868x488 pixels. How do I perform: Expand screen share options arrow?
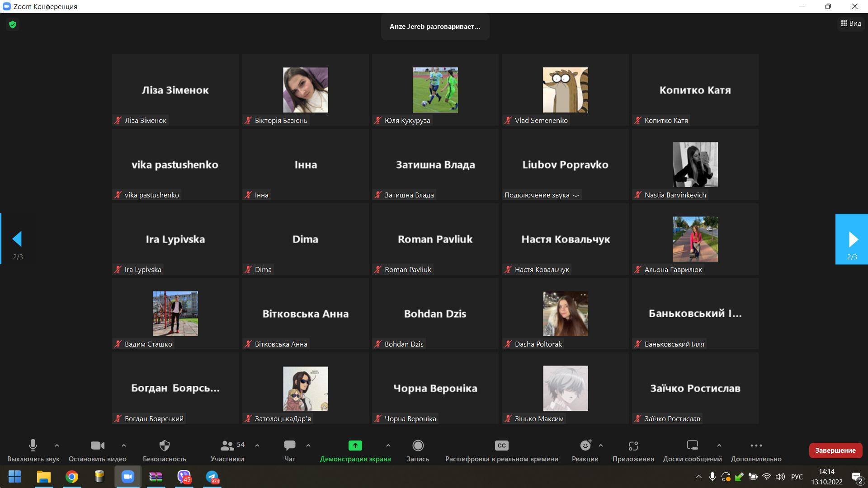tap(388, 446)
